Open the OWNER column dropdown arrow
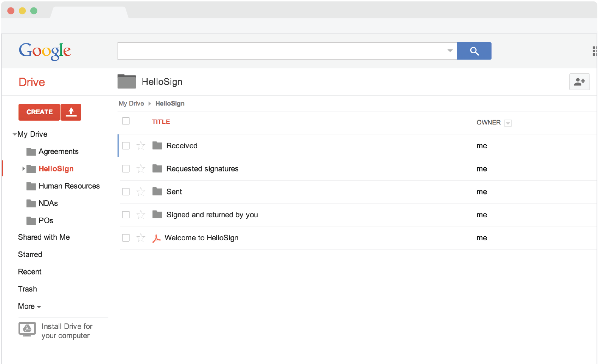Image resolution: width=599 pixels, height=364 pixels. [508, 123]
